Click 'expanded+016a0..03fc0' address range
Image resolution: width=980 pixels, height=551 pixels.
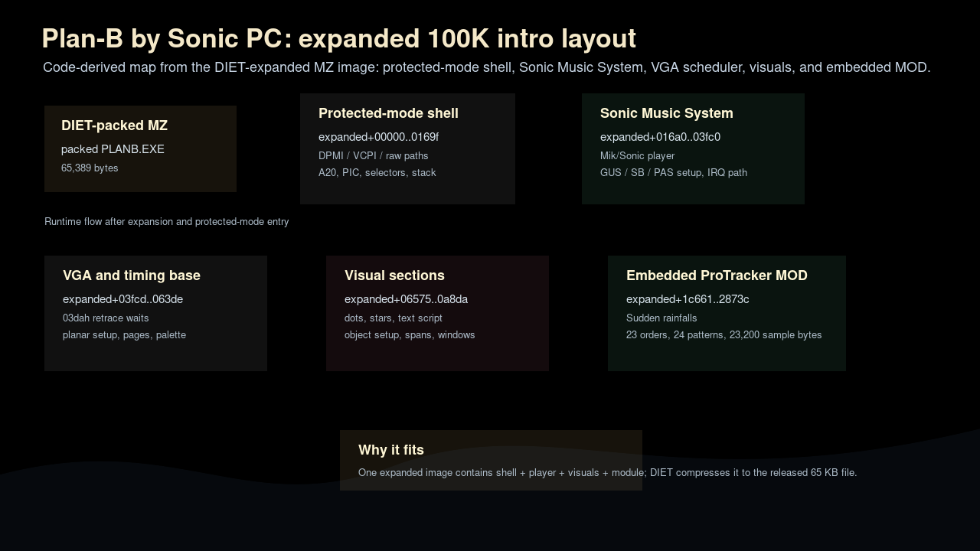[660, 137]
